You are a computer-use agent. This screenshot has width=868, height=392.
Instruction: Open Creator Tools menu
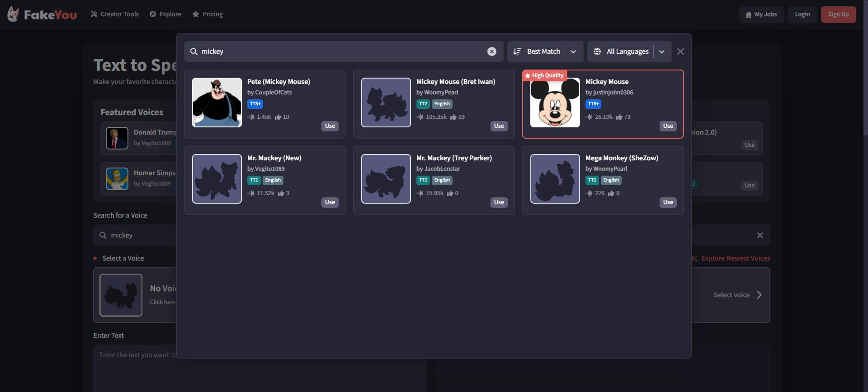click(114, 14)
